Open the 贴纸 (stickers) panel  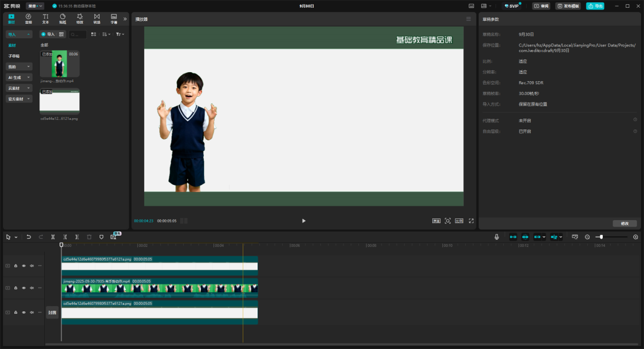pos(63,18)
